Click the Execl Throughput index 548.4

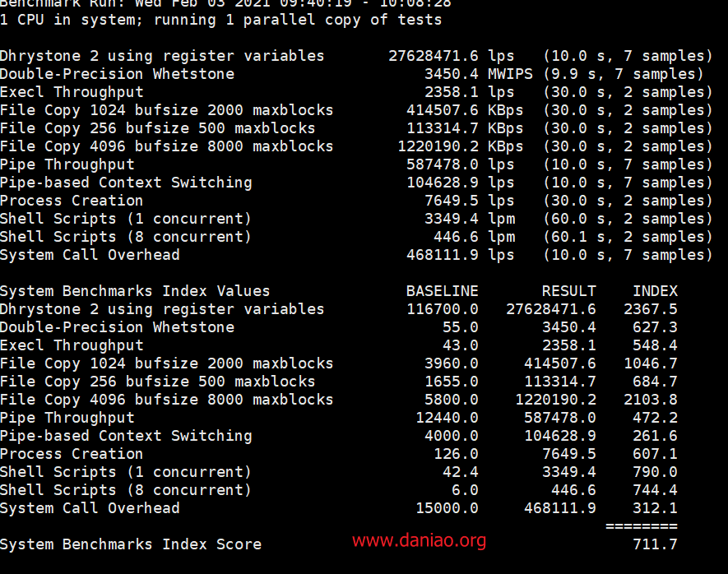coord(655,345)
